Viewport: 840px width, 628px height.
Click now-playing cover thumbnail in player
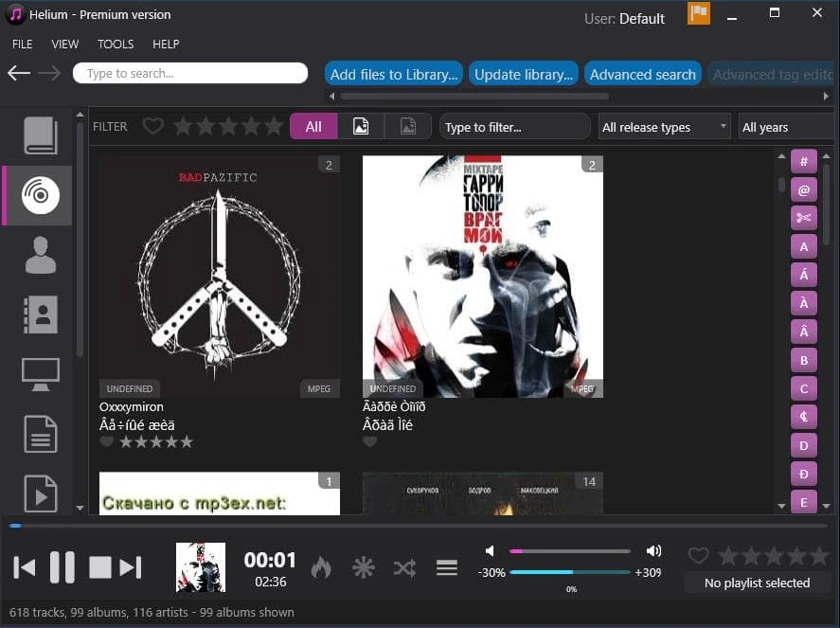201,567
